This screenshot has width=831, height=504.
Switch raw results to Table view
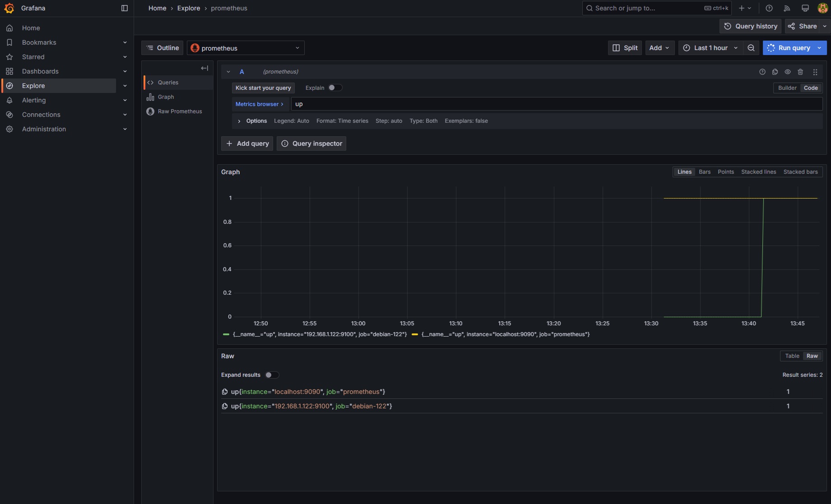pos(792,356)
